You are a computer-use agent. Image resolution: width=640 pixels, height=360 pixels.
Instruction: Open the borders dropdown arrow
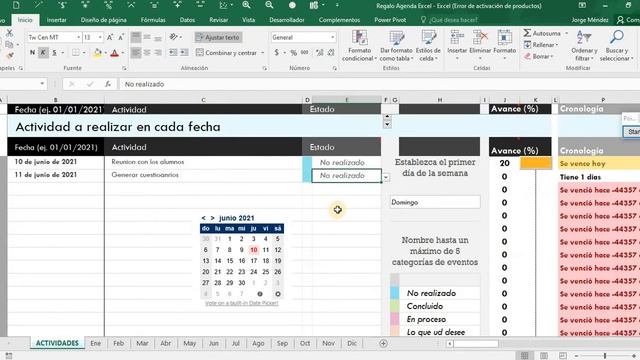84,53
